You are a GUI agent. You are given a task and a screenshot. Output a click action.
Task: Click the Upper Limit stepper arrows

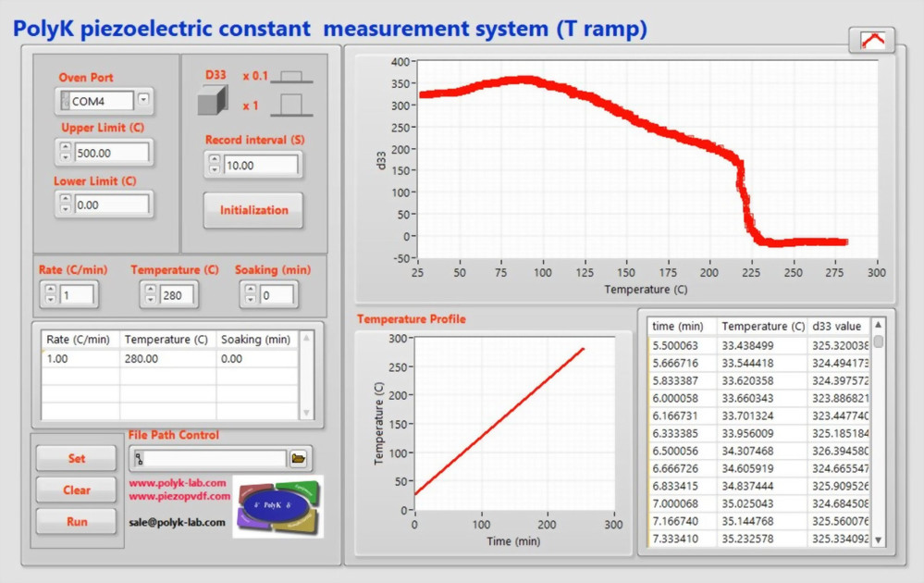coord(66,152)
